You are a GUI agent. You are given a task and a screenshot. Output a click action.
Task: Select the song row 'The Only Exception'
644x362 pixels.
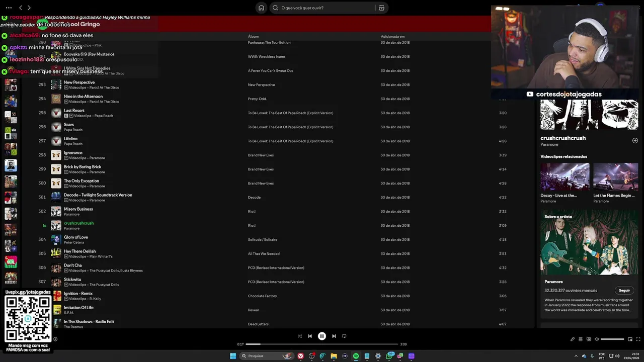click(x=277, y=183)
